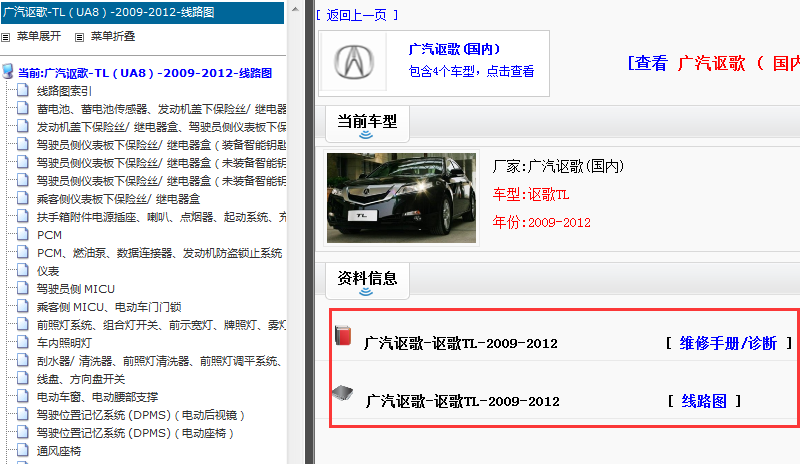Click 包含4个车型,点击查看 link

pos(471,71)
